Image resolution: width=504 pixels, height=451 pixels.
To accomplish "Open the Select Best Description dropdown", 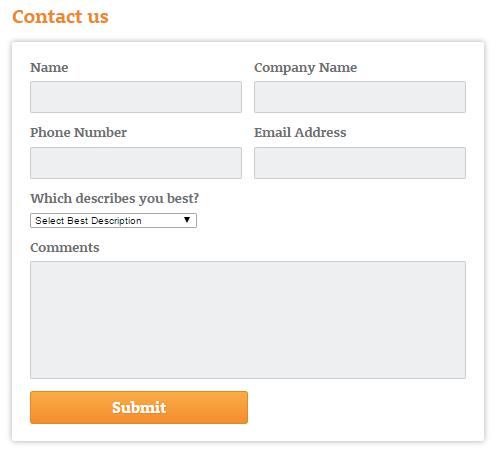I will pyautogui.click(x=113, y=221).
